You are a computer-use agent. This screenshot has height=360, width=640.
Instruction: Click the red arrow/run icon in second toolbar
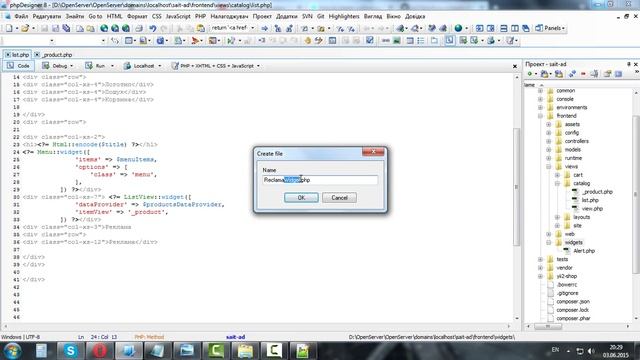click(x=196, y=40)
